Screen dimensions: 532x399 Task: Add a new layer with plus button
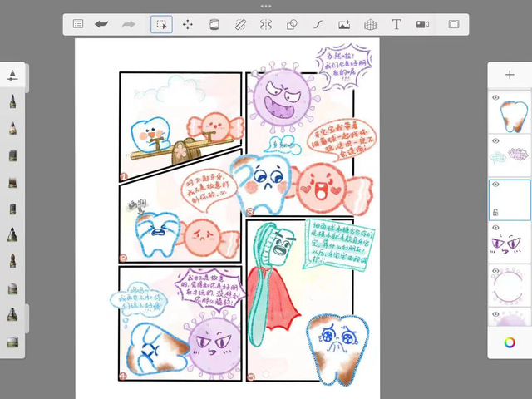[x=510, y=75]
